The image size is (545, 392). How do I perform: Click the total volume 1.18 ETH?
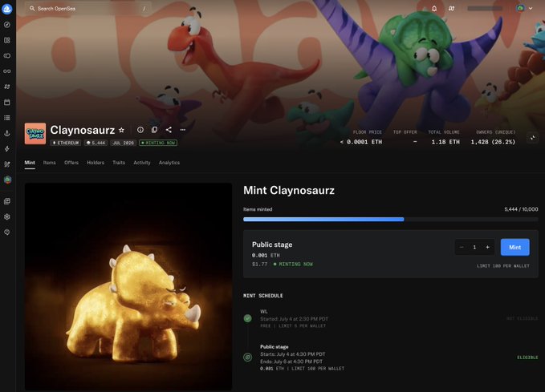point(445,142)
